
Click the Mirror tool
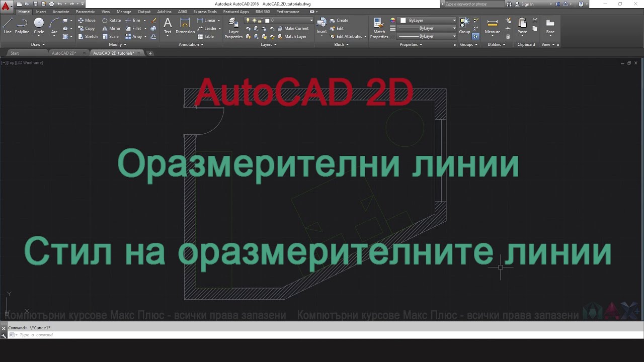click(111, 29)
